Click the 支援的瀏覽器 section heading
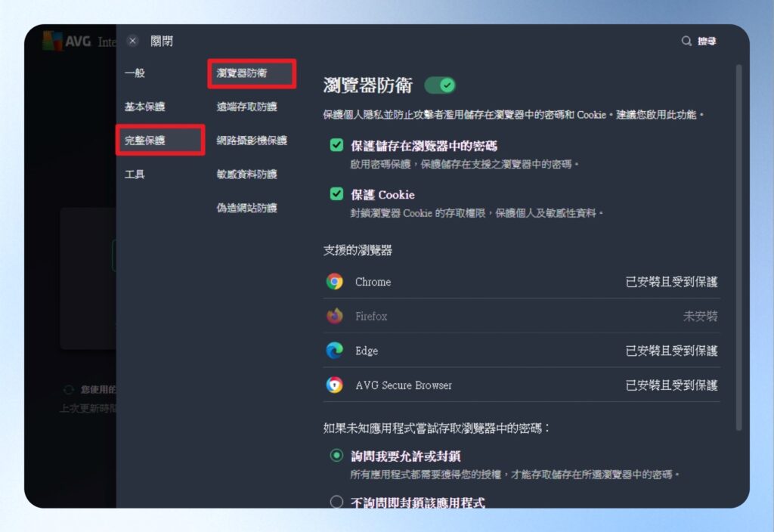 (x=358, y=250)
